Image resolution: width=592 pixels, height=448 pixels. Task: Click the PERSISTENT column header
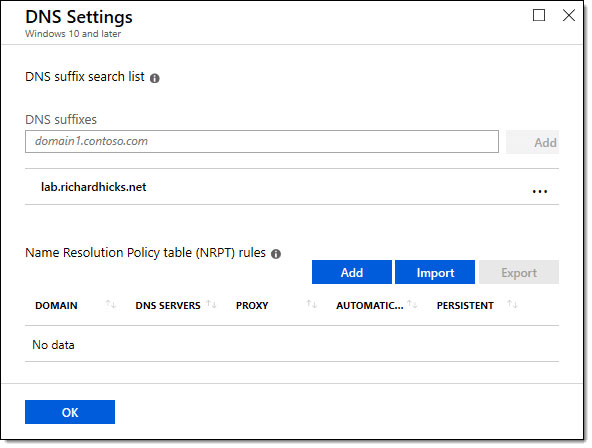pos(465,305)
